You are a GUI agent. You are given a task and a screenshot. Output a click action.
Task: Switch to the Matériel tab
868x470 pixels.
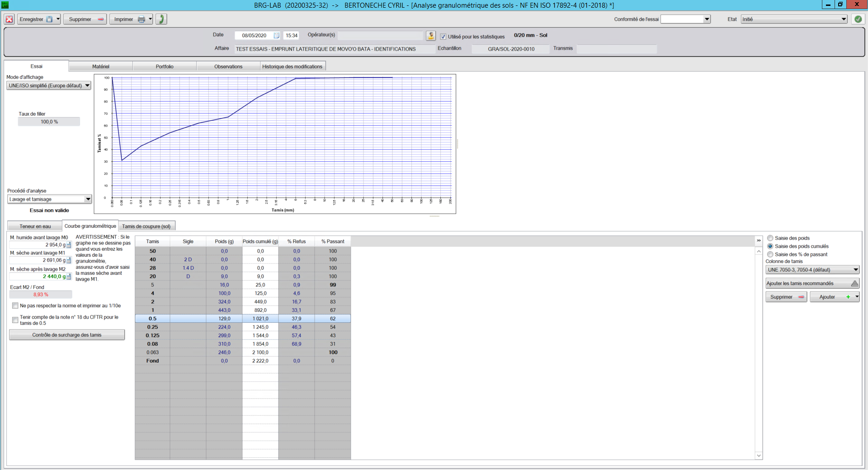tap(101, 66)
